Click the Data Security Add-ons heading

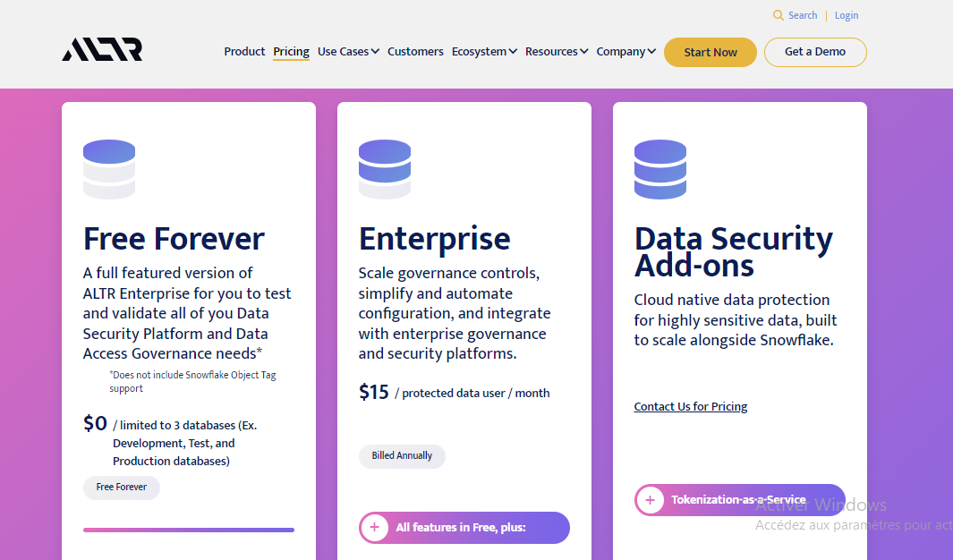tap(734, 251)
